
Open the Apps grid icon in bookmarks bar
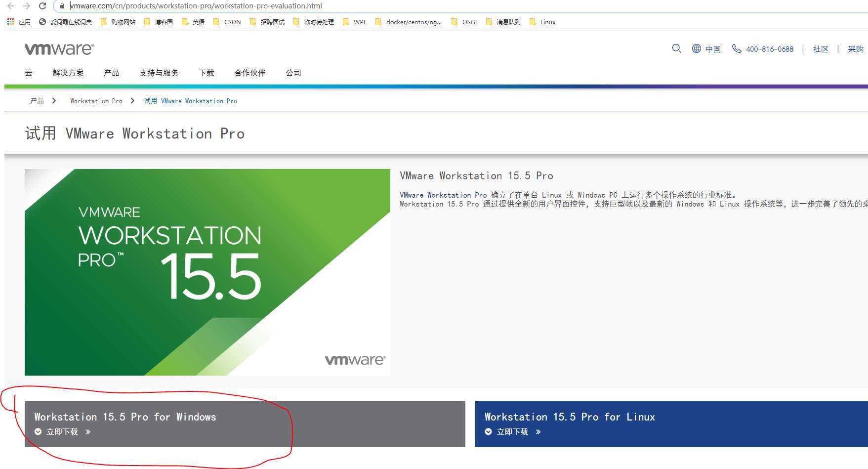tap(10, 22)
